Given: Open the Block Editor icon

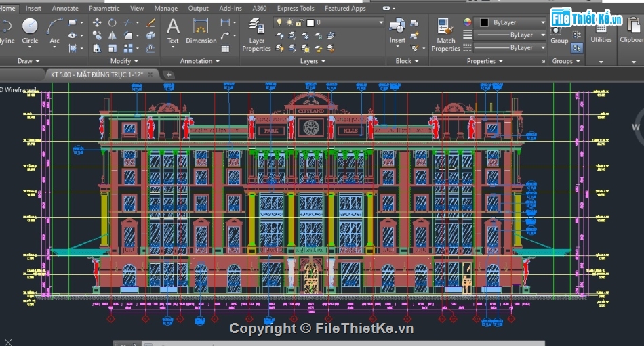Looking at the screenshot, I should pos(414,36).
